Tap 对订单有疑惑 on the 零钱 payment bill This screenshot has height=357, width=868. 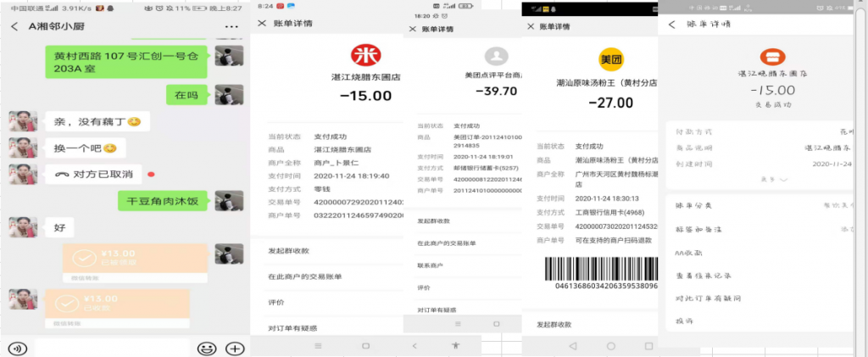tap(292, 328)
